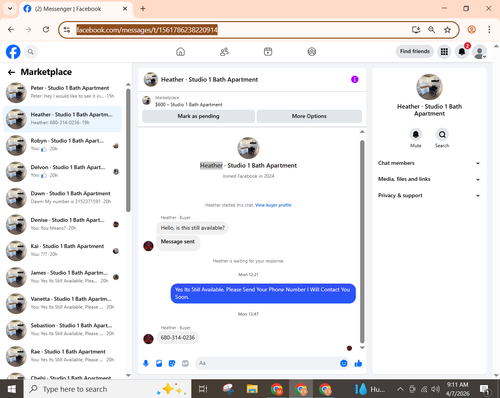Open Sebastion - Studio 1 Bath Apartment chat

[63, 329]
